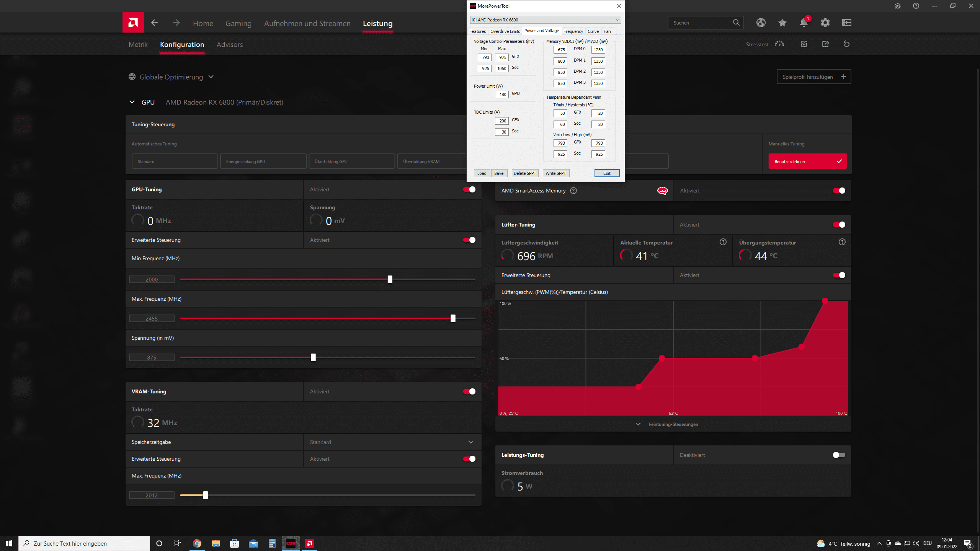Image resolution: width=980 pixels, height=551 pixels.
Task: Click Load button in MorePowerTool
Action: click(482, 173)
